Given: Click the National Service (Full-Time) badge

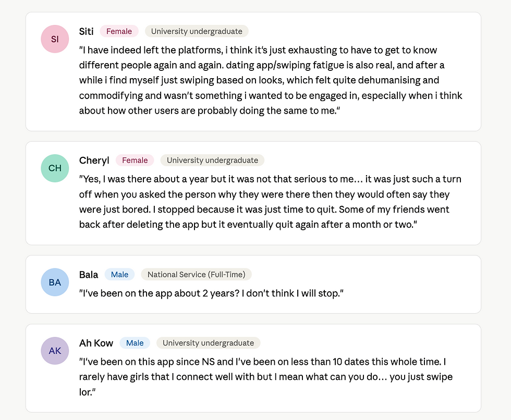Looking at the screenshot, I should click(196, 275).
